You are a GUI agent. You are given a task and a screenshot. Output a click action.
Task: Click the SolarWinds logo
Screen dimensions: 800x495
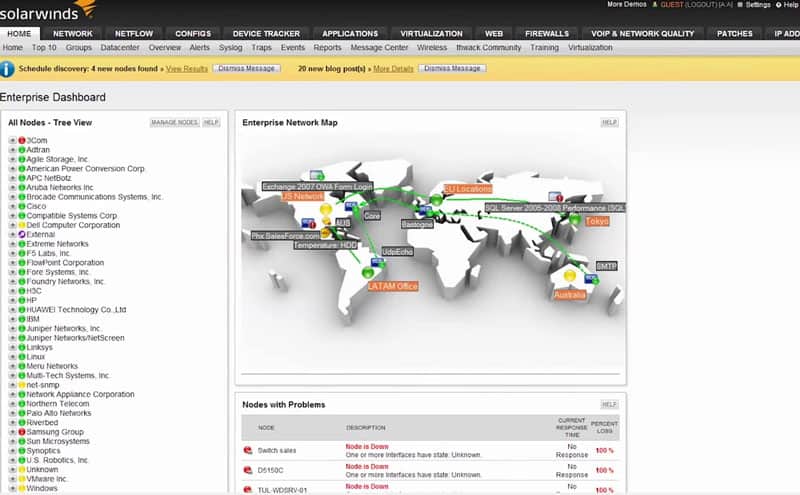(x=47, y=11)
